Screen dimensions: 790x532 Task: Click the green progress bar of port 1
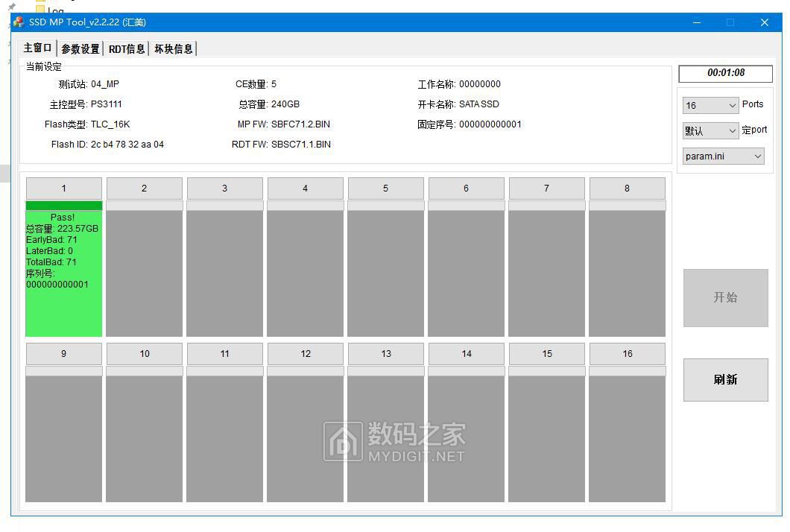tap(64, 206)
